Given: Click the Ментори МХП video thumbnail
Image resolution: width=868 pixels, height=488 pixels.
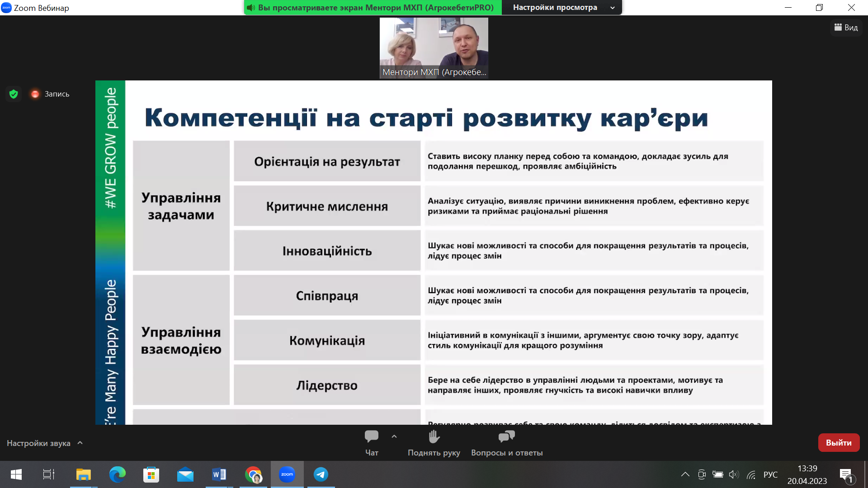Looking at the screenshot, I should click(434, 48).
